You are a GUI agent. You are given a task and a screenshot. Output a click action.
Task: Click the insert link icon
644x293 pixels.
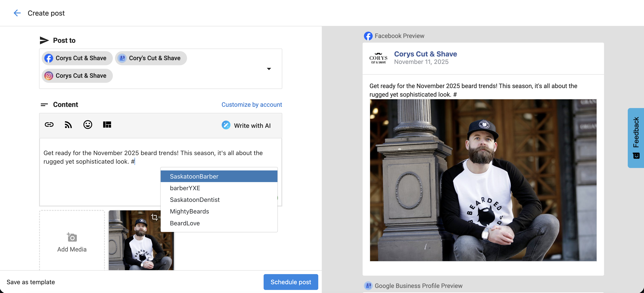[x=49, y=125]
